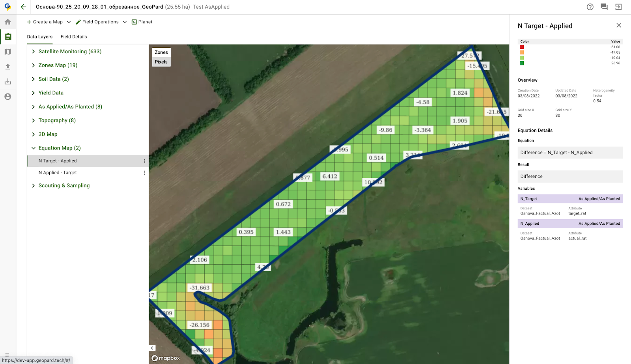The width and height of the screenshot is (631, 364).
Task: Expand Yield Data
Action: click(x=34, y=93)
